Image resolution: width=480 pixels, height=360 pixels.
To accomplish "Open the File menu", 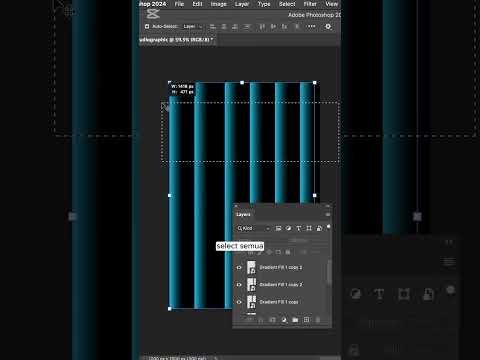I will tap(179, 4).
